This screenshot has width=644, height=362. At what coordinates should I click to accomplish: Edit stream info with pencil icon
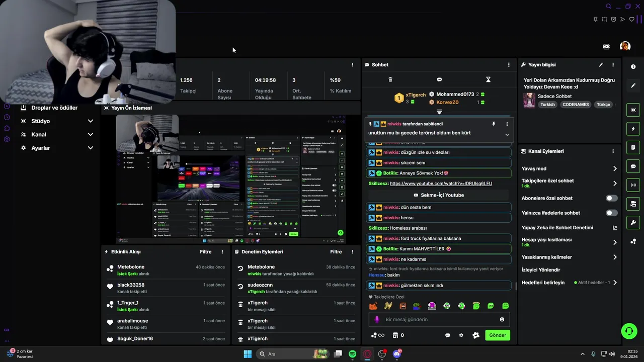point(601,65)
